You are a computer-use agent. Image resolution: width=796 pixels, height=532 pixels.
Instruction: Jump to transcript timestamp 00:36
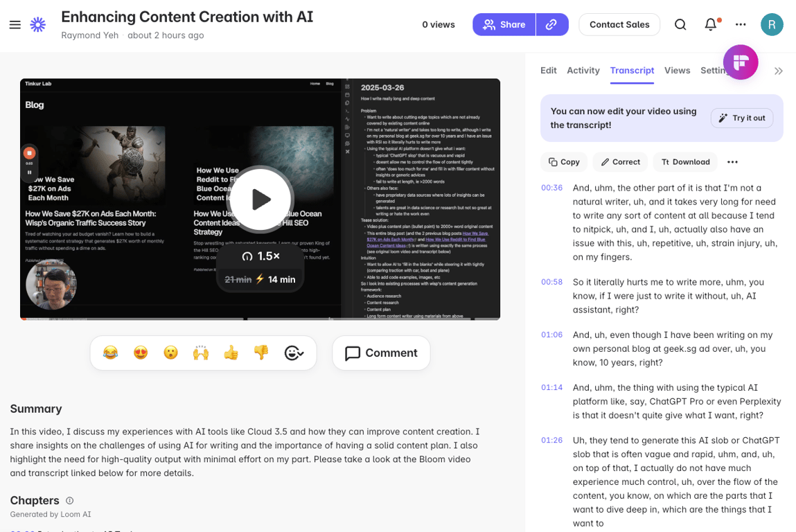click(x=552, y=188)
